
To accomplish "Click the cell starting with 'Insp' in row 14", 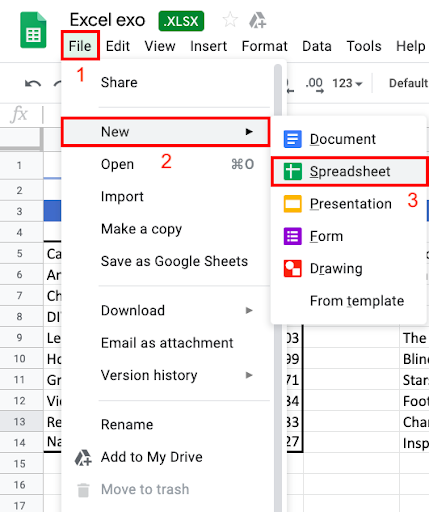I will point(414,443).
